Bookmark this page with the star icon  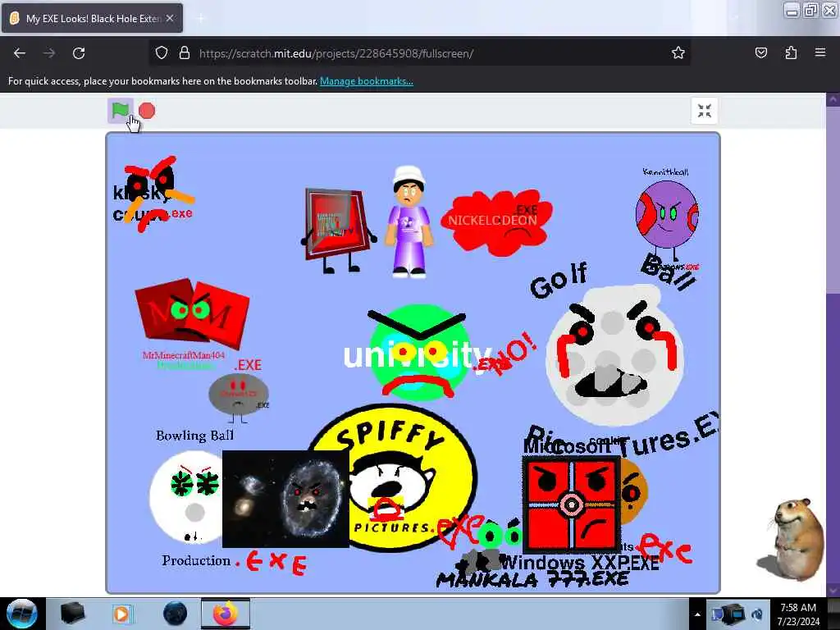pyautogui.click(x=678, y=53)
